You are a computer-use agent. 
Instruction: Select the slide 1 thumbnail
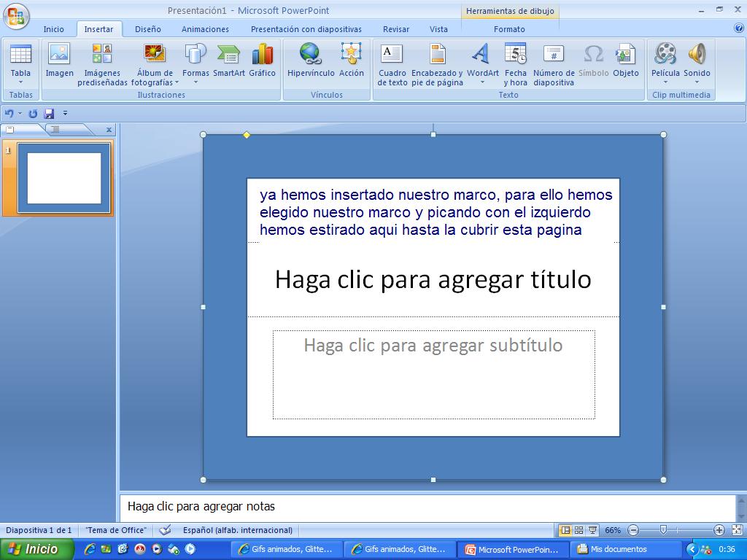64,178
